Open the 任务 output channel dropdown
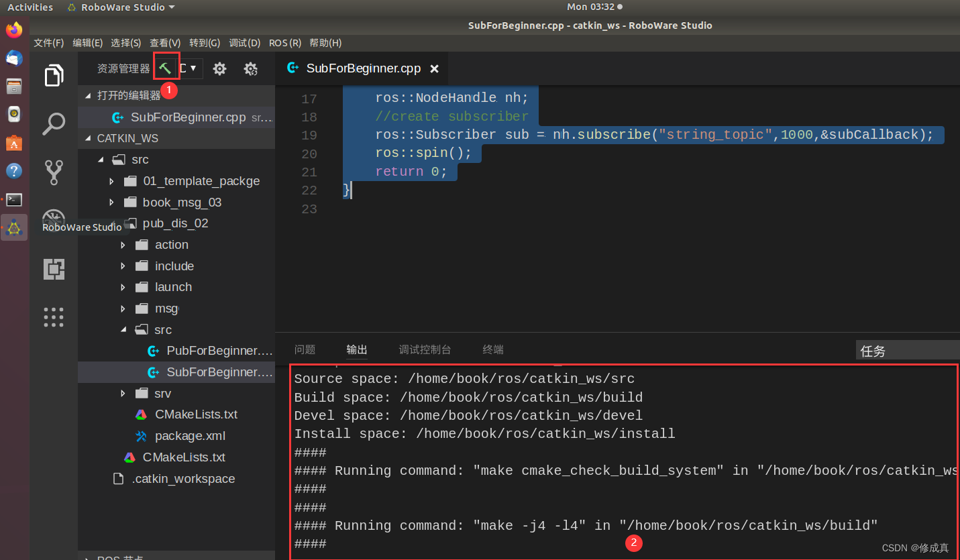 908,350
